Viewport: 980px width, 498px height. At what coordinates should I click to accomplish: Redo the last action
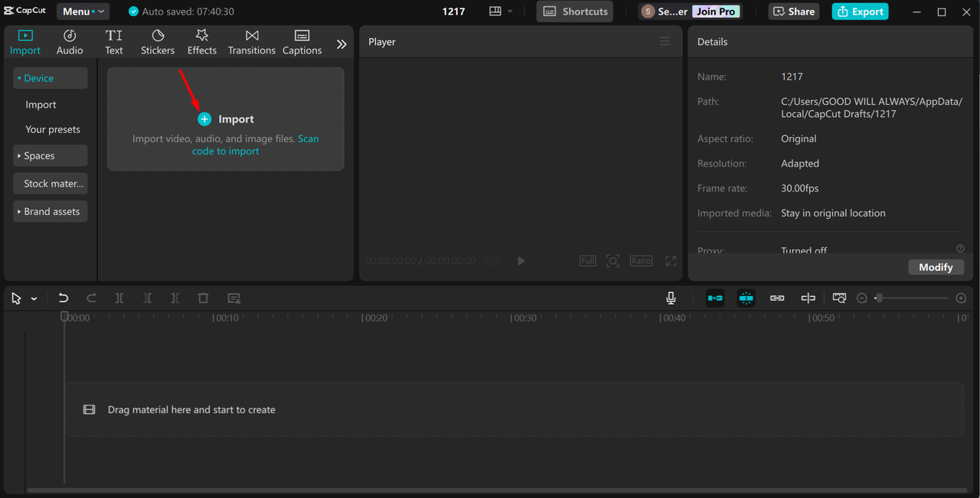click(91, 298)
